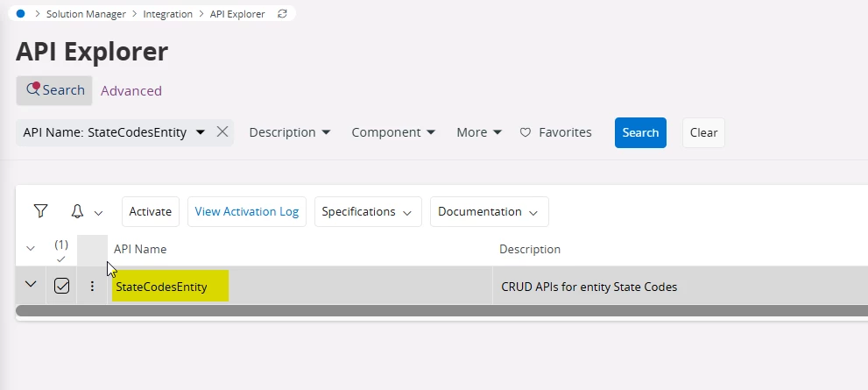Open the Component filter dropdown
868x390 pixels.
tap(393, 132)
